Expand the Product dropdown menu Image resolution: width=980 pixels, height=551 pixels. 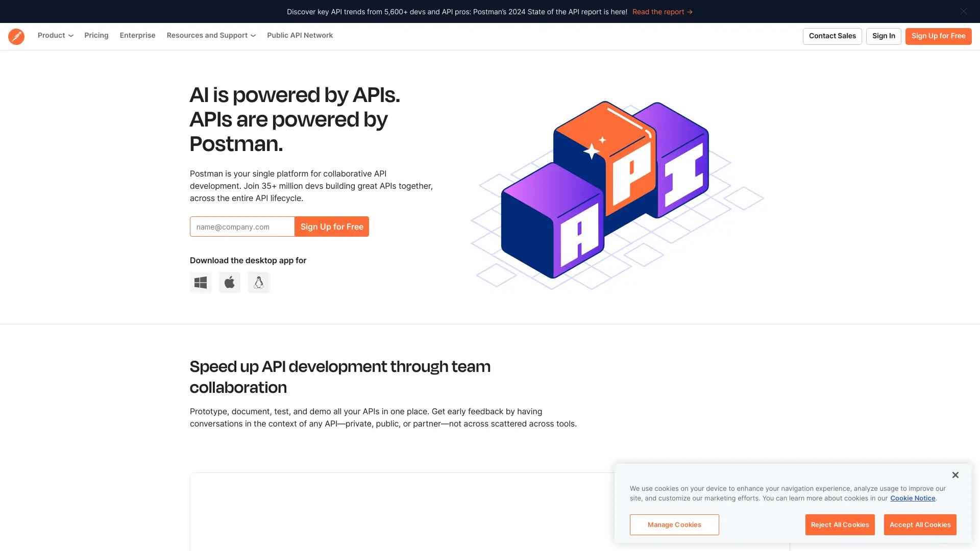pos(55,36)
